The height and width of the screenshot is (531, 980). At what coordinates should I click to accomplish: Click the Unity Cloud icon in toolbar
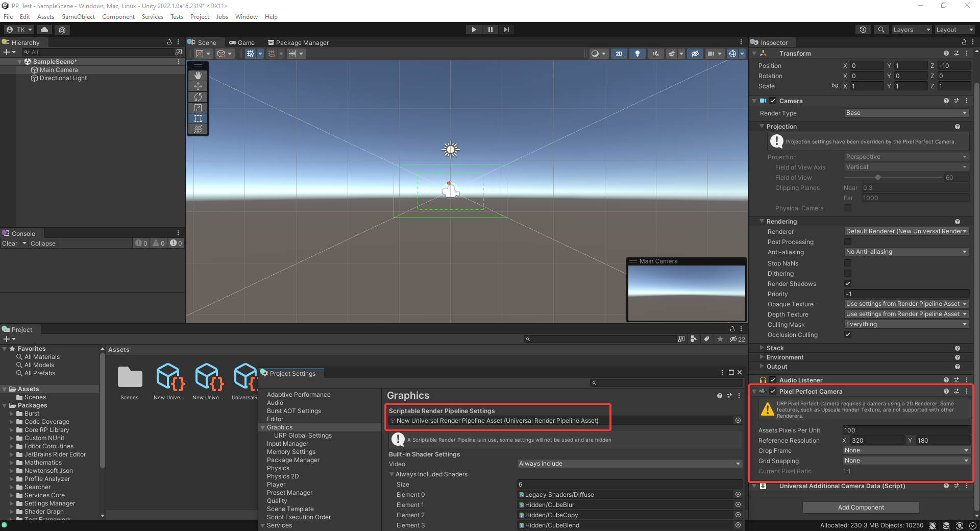coord(44,30)
